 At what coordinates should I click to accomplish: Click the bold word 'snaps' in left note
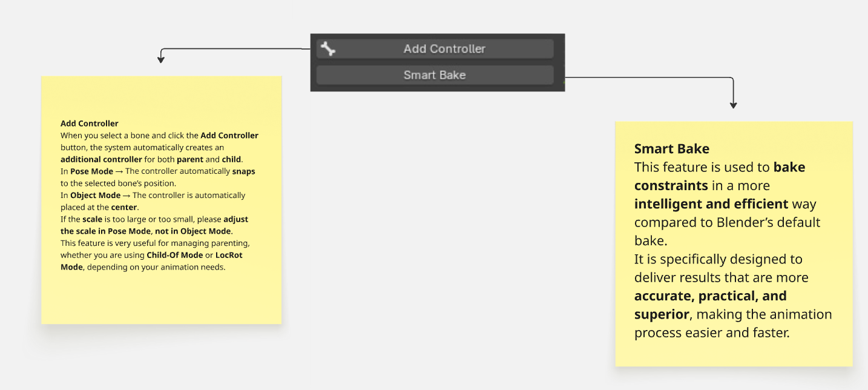(244, 171)
